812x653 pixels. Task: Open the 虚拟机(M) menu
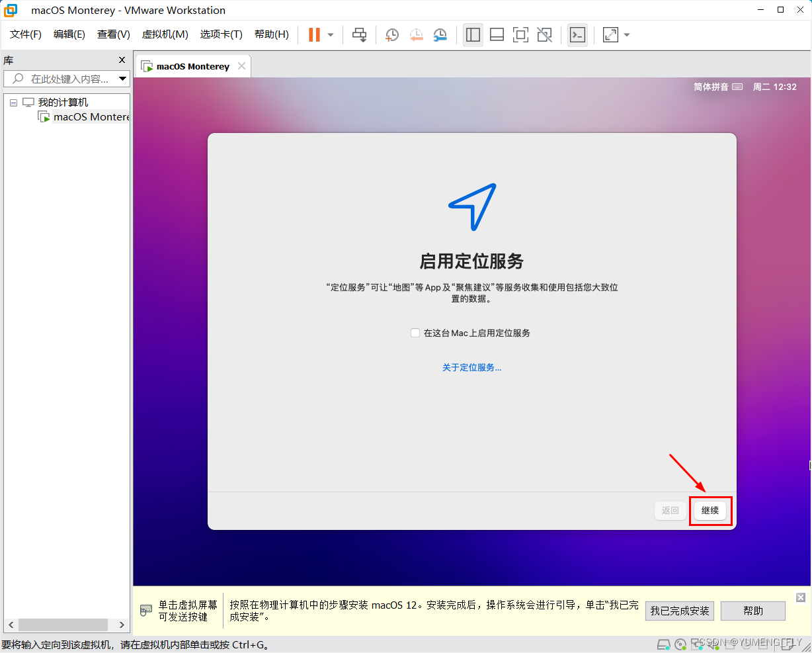point(165,34)
